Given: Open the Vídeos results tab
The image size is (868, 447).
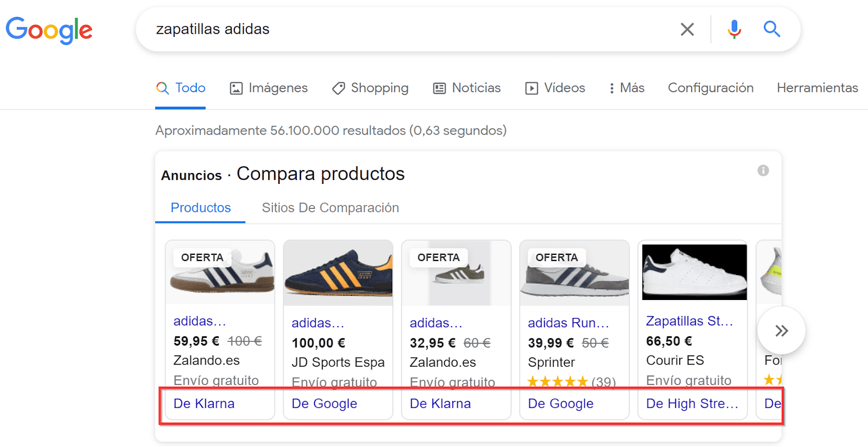Looking at the screenshot, I should (x=555, y=88).
